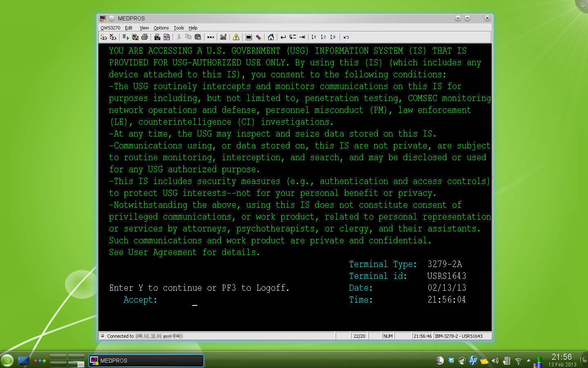Open the Options menu

161,28
